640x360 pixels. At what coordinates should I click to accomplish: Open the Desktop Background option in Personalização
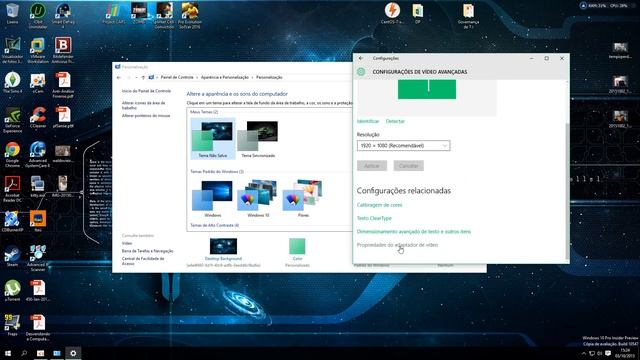click(223, 250)
